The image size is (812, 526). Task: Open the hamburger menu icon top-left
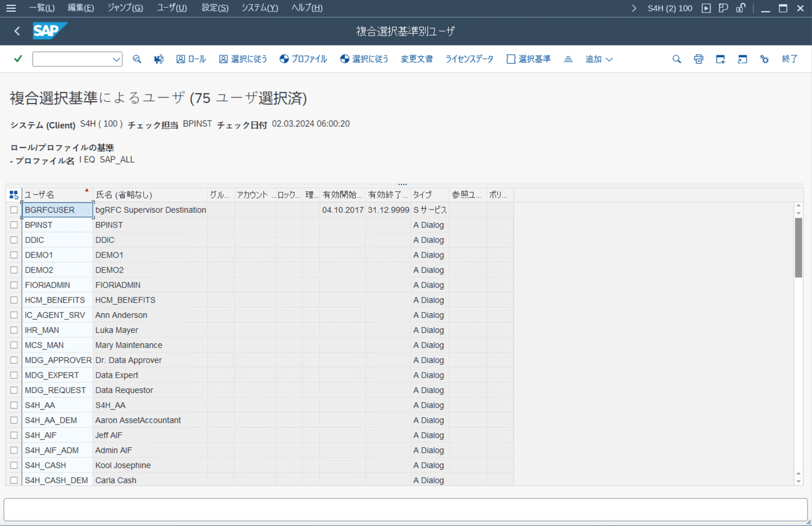11,8
